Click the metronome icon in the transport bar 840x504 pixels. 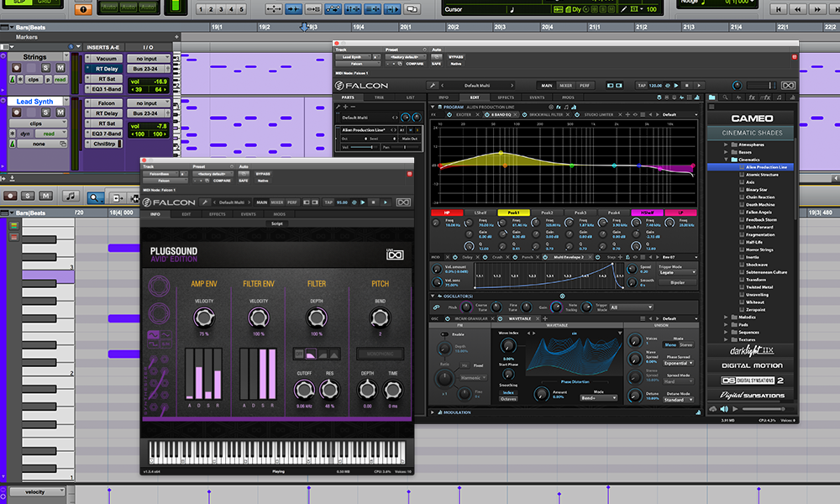568,10
